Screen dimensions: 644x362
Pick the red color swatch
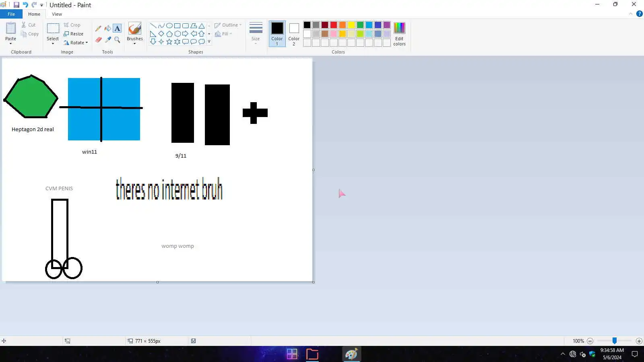point(334,25)
